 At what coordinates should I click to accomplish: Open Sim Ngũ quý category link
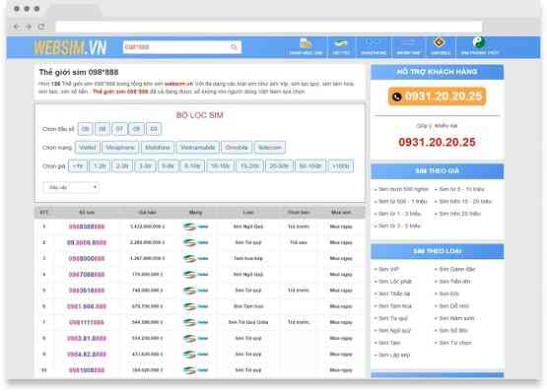pyautogui.click(x=394, y=330)
